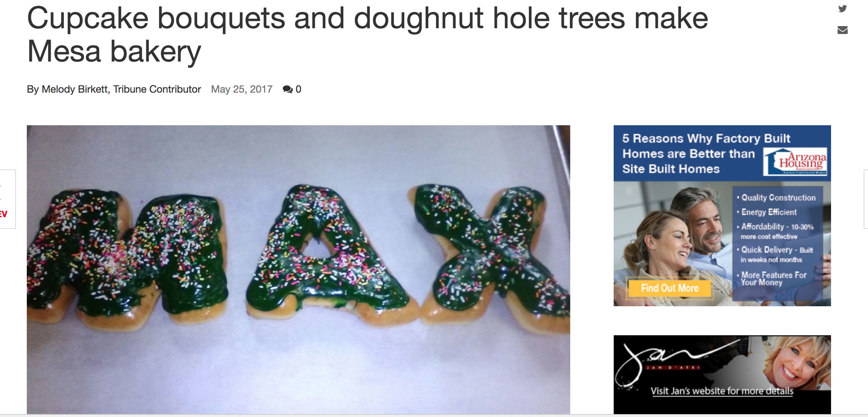This screenshot has width=868, height=417.
Task: Open comments via speech bubble icon
Action: [288, 89]
